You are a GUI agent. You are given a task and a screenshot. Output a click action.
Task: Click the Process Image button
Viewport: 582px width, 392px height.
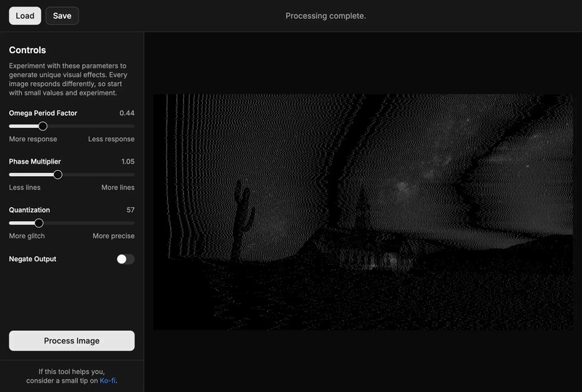(x=71, y=341)
